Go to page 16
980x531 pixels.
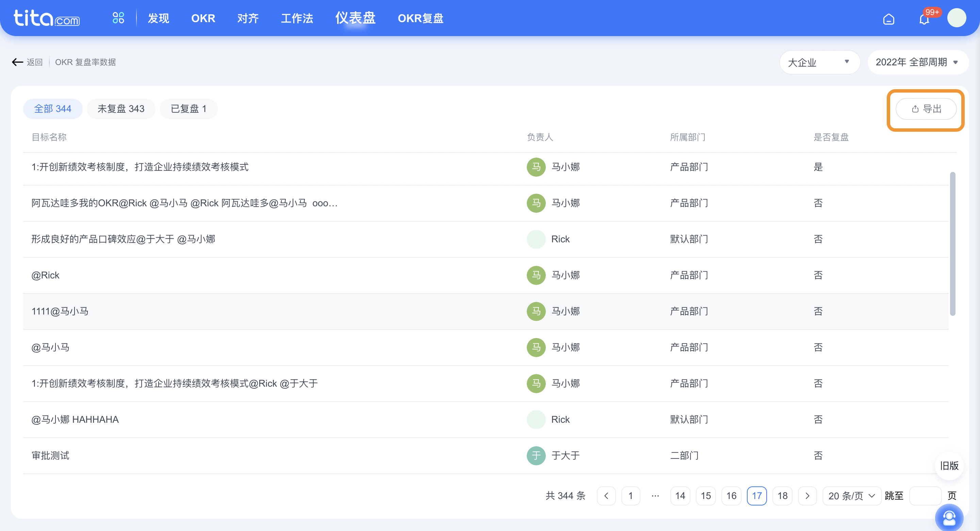[x=731, y=496]
